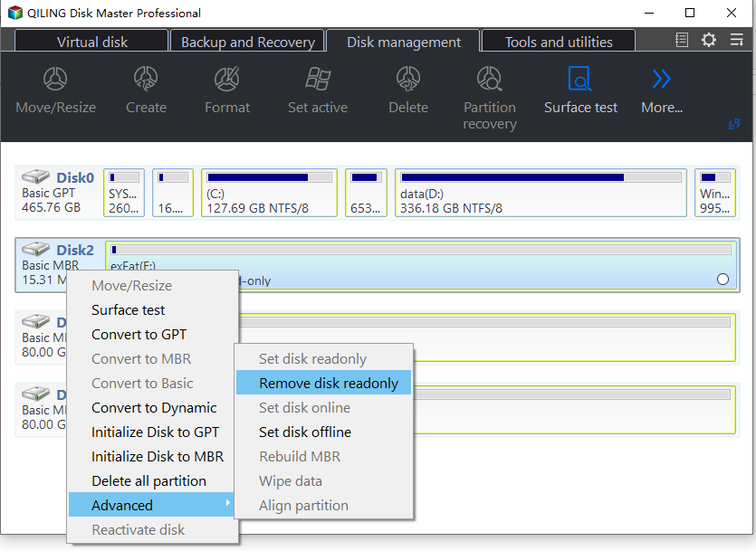The height and width of the screenshot is (551, 756).
Task: Switch to Disk management tab
Action: click(x=404, y=42)
